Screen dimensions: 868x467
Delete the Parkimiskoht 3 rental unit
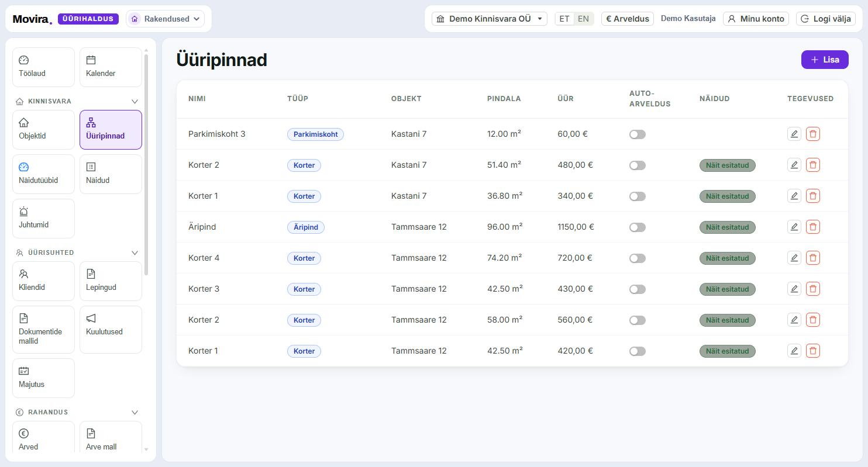(812, 134)
